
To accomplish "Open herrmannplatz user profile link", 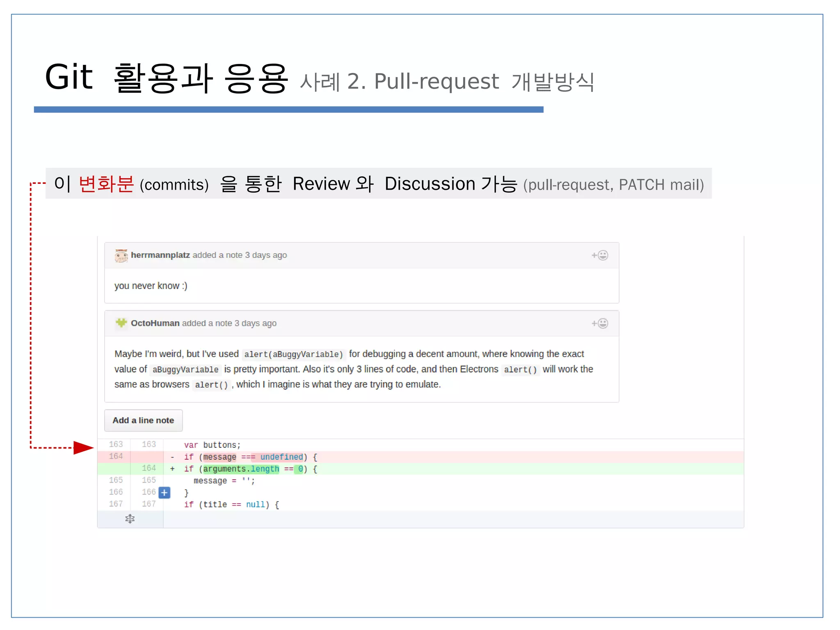I will click(x=160, y=255).
